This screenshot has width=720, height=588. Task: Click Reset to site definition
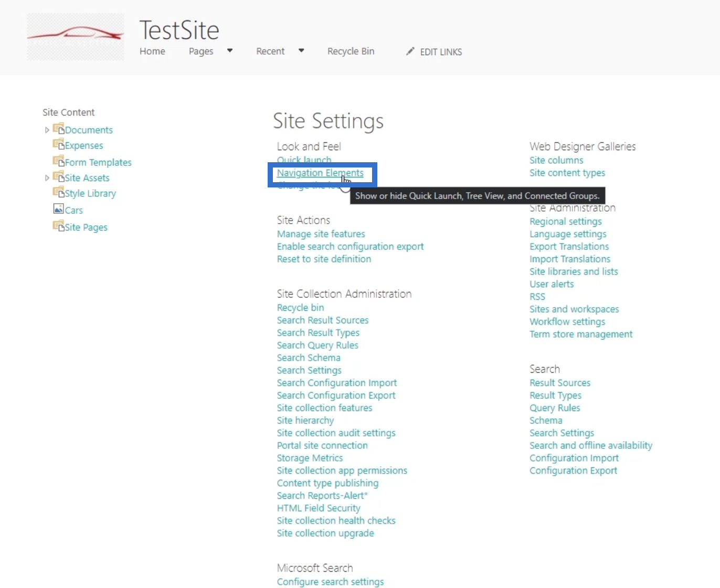point(324,259)
